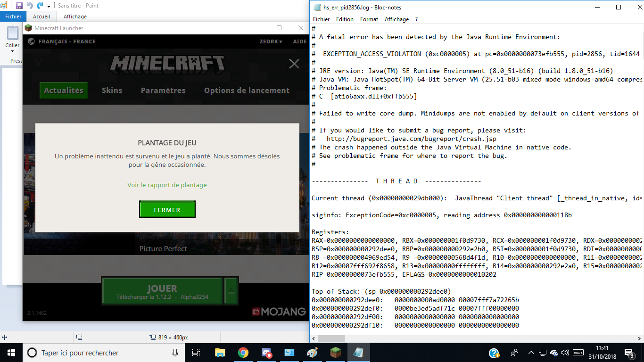This screenshot has height=362, width=644.
Task: Click the PLANTAGE DU JEU heading
Action: (x=167, y=143)
